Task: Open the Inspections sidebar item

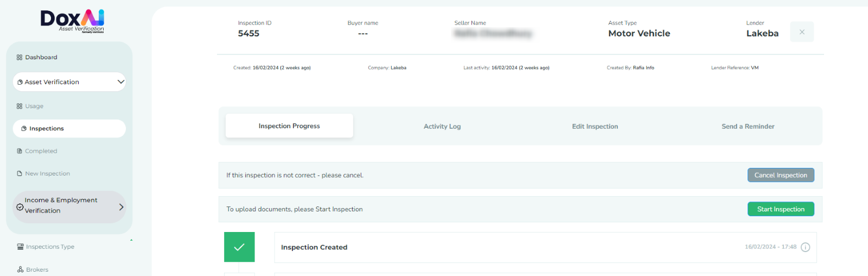Action: tap(69, 129)
